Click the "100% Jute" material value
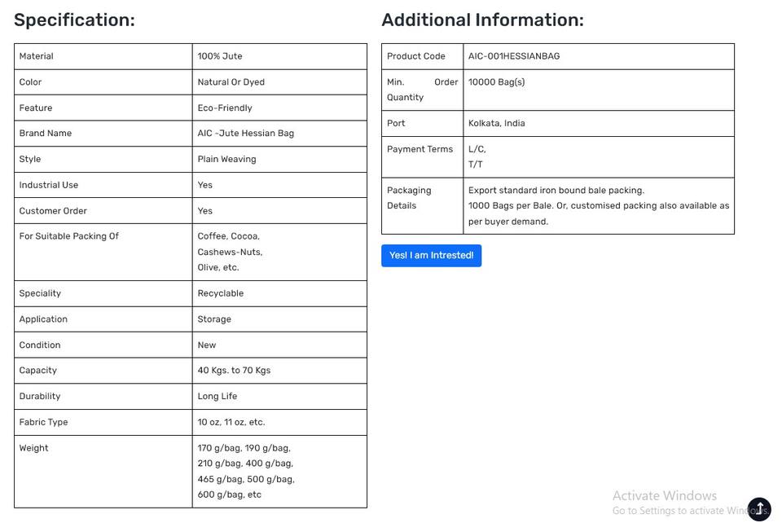Screen dimensions: 782x532 click(219, 56)
